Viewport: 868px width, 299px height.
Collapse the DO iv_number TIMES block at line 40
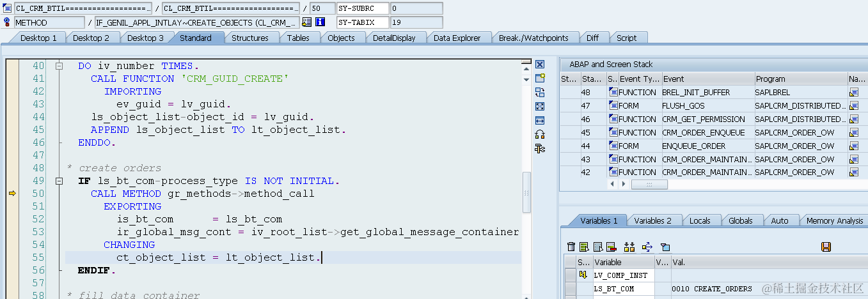point(59,66)
